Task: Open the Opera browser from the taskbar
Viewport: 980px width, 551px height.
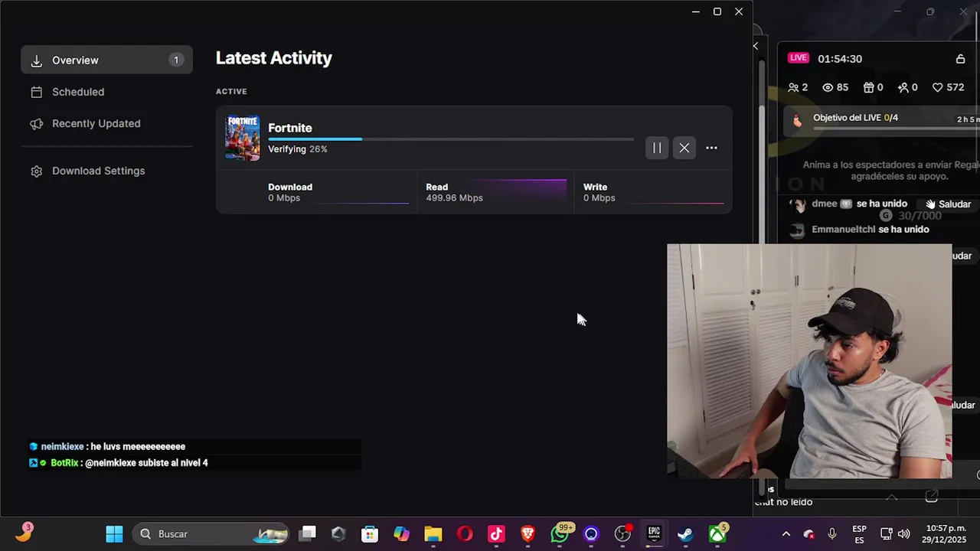Action: click(x=465, y=534)
